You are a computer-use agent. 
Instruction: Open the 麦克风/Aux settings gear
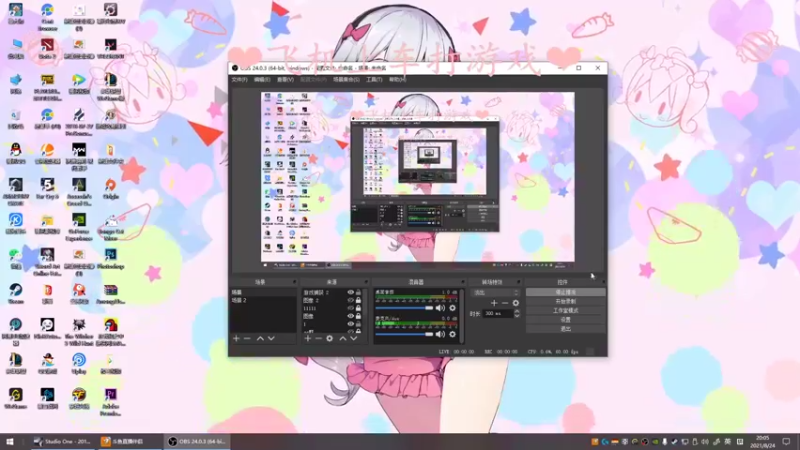click(x=453, y=334)
